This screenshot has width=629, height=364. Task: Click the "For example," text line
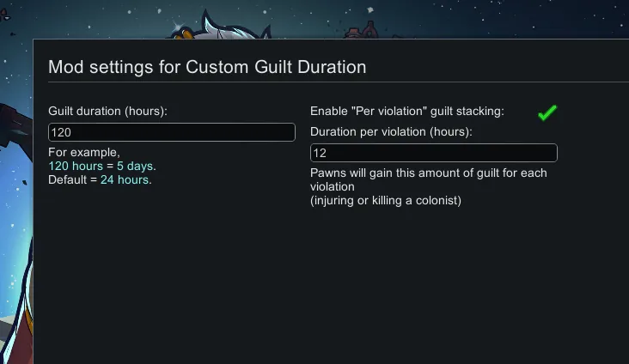[x=84, y=152]
